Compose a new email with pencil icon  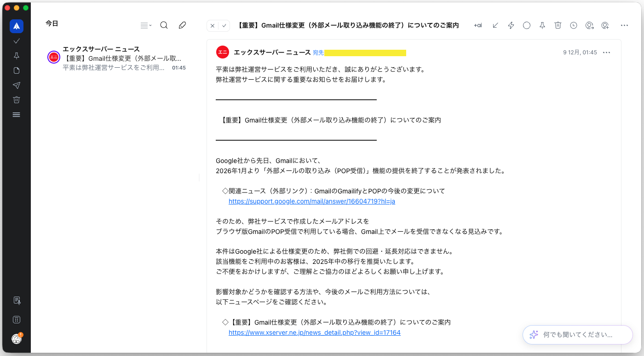click(182, 25)
